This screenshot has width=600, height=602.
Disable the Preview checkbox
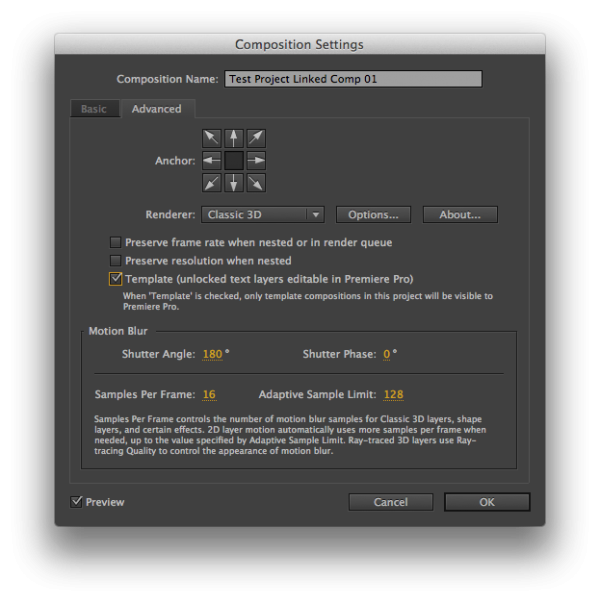77,502
